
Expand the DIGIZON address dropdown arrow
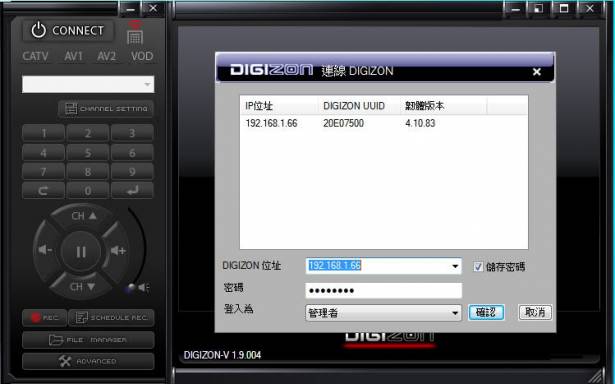(455, 266)
